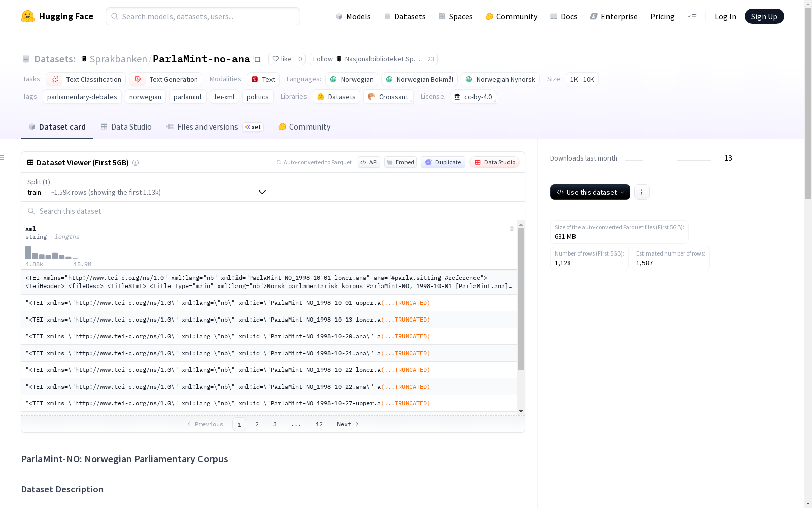This screenshot has width=812, height=508.
Task: Click the Dataset Viewer info icon
Action: tap(136, 163)
